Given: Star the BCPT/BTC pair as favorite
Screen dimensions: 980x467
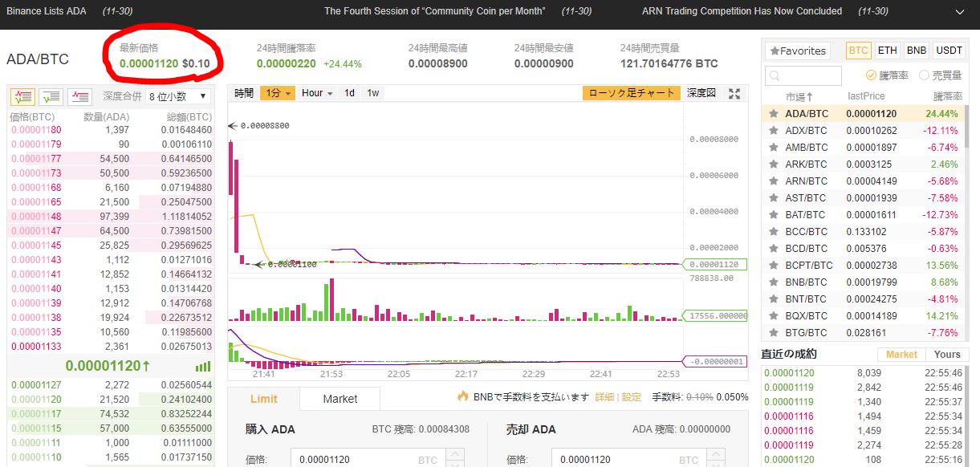Looking at the screenshot, I should point(774,266).
